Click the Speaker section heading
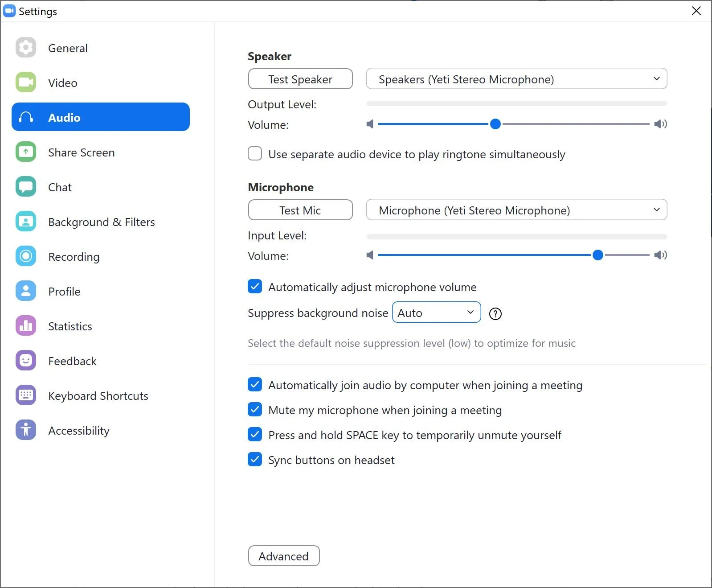The width and height of the screenshot is (712, 588). [270, 56]
